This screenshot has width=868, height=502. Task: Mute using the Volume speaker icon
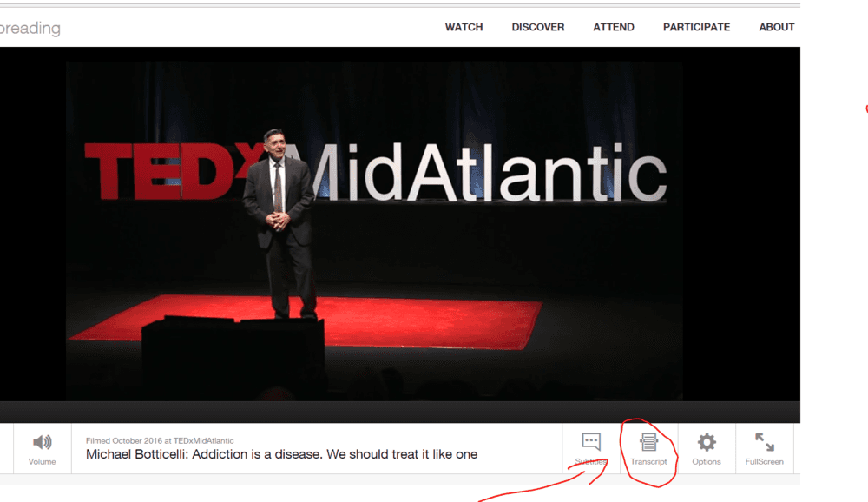coord(42,442)
